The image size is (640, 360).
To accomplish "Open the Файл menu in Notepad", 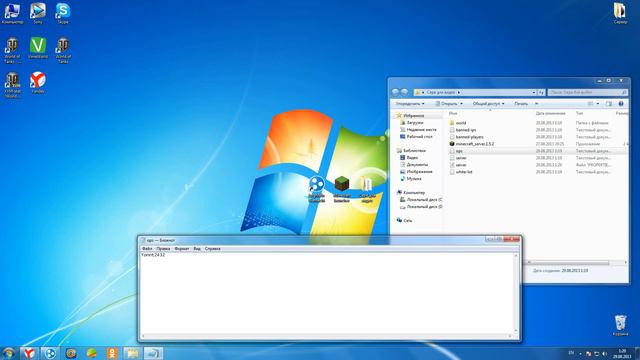I will coord(147,248).
